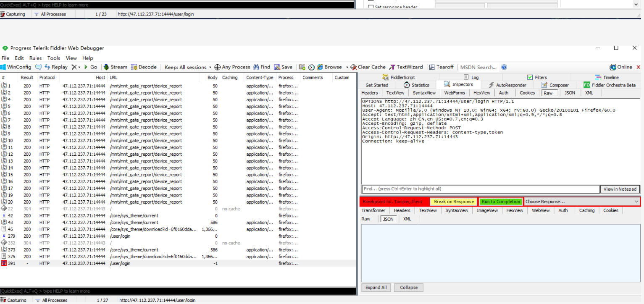Click the stopwatch timer toolbar icon
Screen dimensions: 644x304
coord(311,67)
